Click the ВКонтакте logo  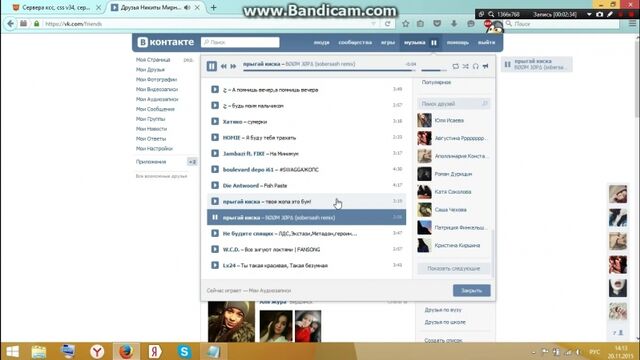pos(165,42)
